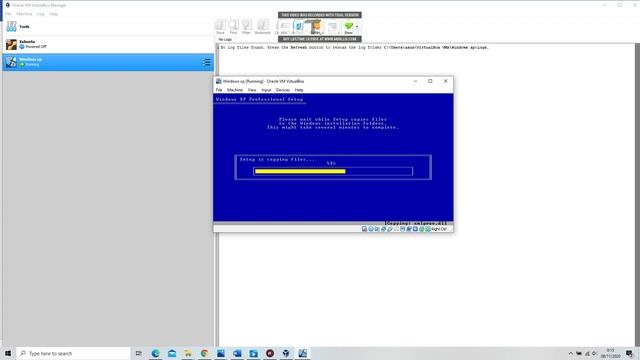Viewport: 640px width, 360px height.
Task: Open Machine menu in VirtualBox Manager
Action: [24, 14]
